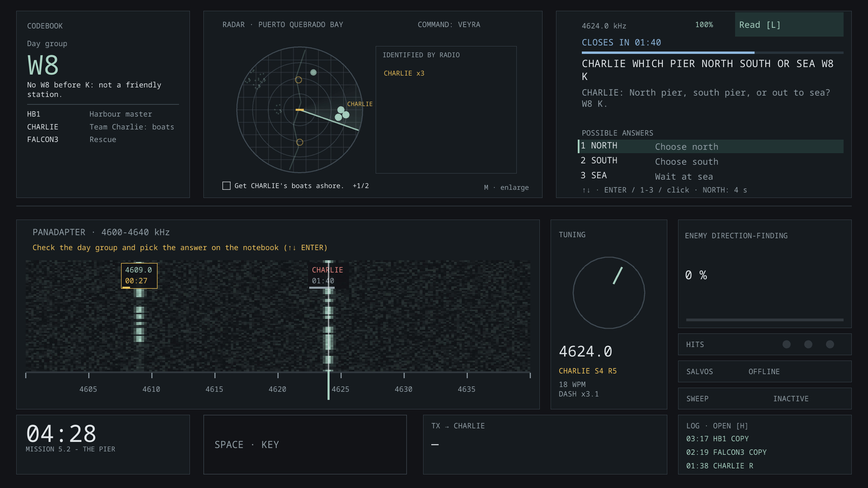Click the lower yellow ring marker on radar
868x488 pixels.
point(300,142)
